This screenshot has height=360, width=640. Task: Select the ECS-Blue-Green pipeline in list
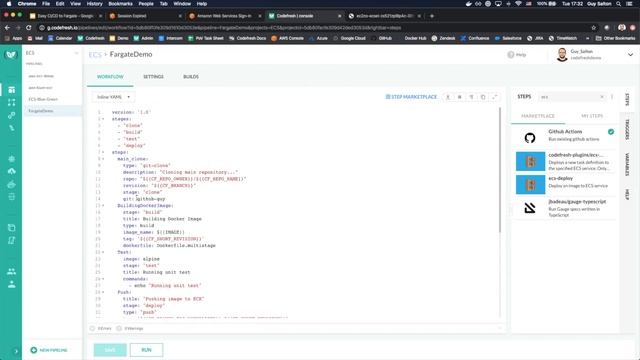(43, 99)
